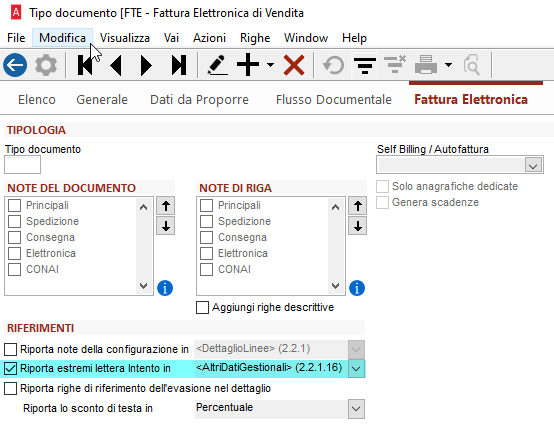The width and height of the screenshot is (554, 433).
Task: Move row note down with arrow
Action: pyautogui.click(x=358, y=226)
